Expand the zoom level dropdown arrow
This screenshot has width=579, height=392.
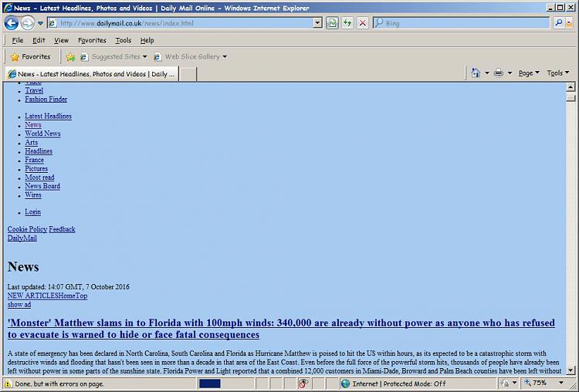[x=561, y=384]
